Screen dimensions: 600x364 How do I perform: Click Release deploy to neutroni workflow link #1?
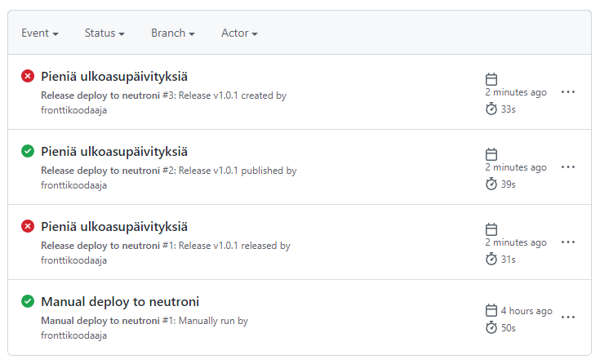100,246
